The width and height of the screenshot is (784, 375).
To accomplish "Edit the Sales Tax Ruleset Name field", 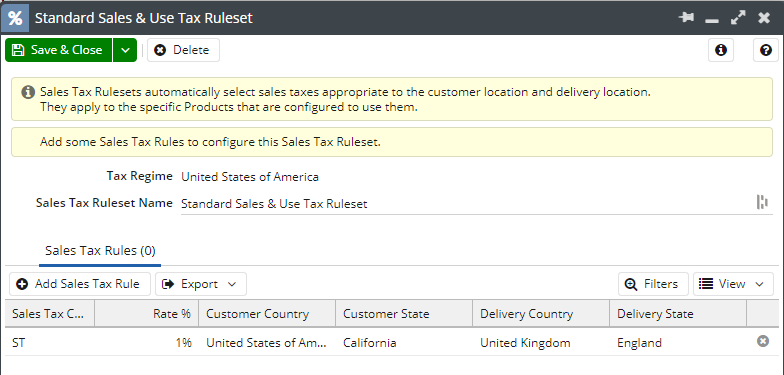I will (468, 204).
